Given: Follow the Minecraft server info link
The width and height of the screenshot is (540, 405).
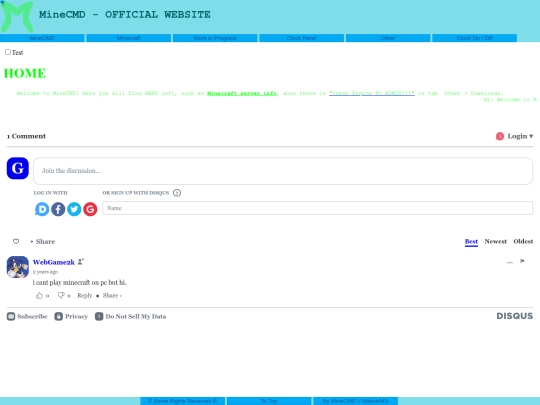Looking at the screenshot, I should point(242,93).
